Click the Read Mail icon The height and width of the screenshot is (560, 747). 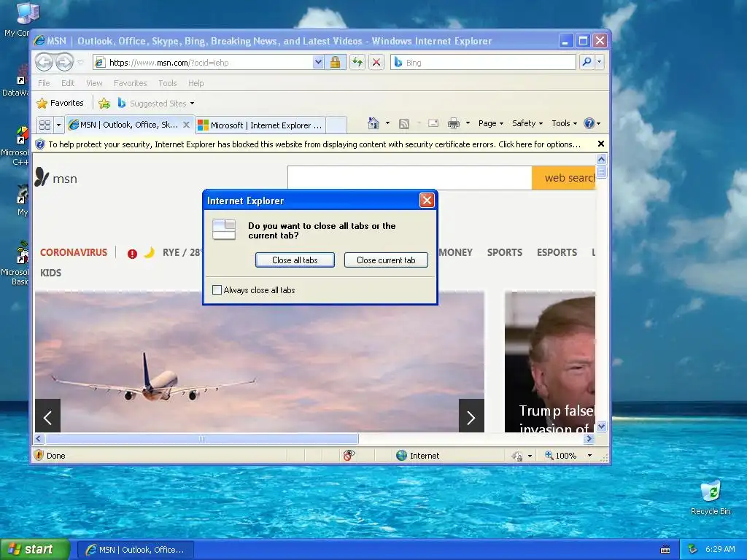click(x=433, y=123)
